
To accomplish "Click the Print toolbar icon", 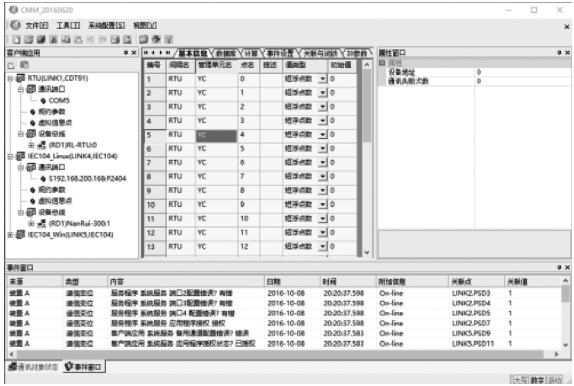I will [x=115, y=40].
